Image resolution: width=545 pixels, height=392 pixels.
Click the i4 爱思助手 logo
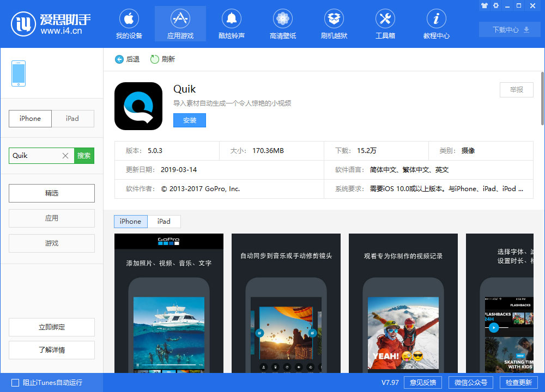point(51,24)
